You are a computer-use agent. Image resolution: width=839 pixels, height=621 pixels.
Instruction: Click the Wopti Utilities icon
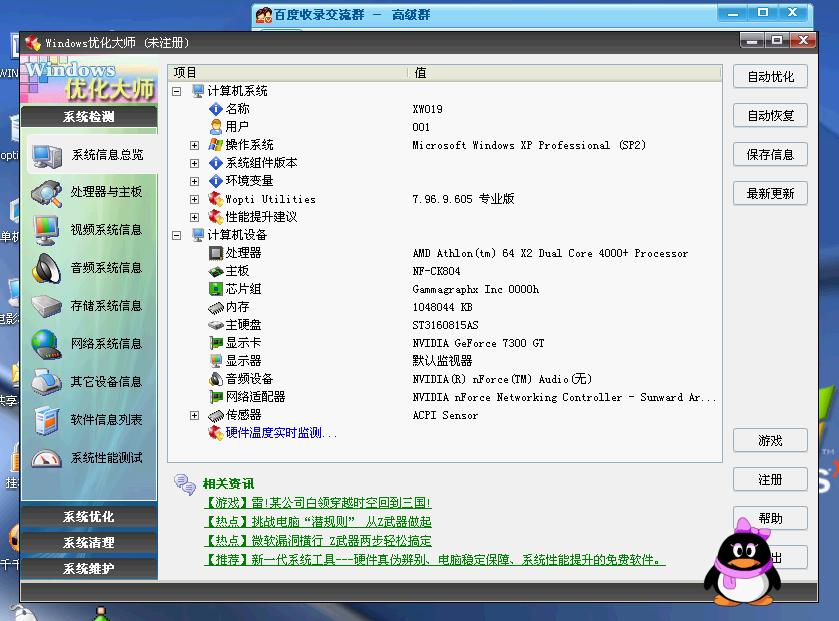click(x=216, y=199)
